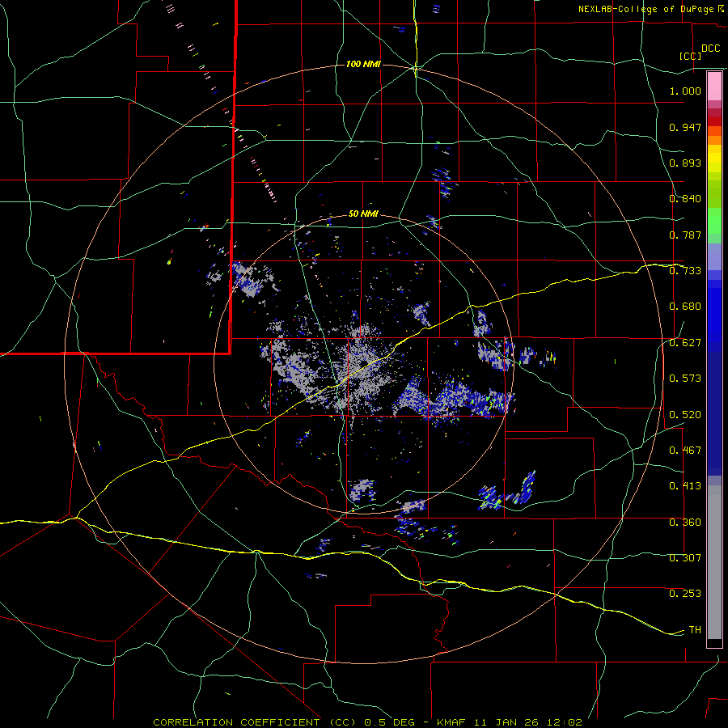This screenshot has width=728, height=728.
Task: Click the 12:02 time in the caption
Action: pos(564,722)
